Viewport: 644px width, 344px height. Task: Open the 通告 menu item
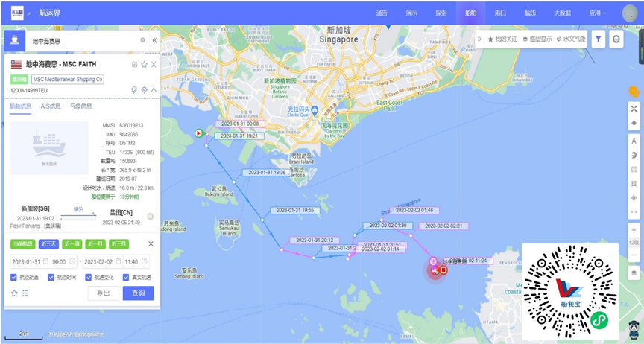(382, 13)
